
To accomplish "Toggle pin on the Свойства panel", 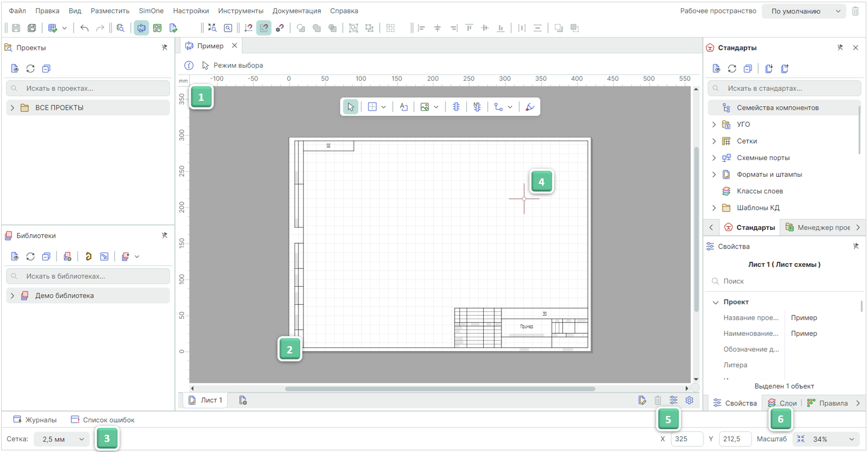I will coord(856,246).
